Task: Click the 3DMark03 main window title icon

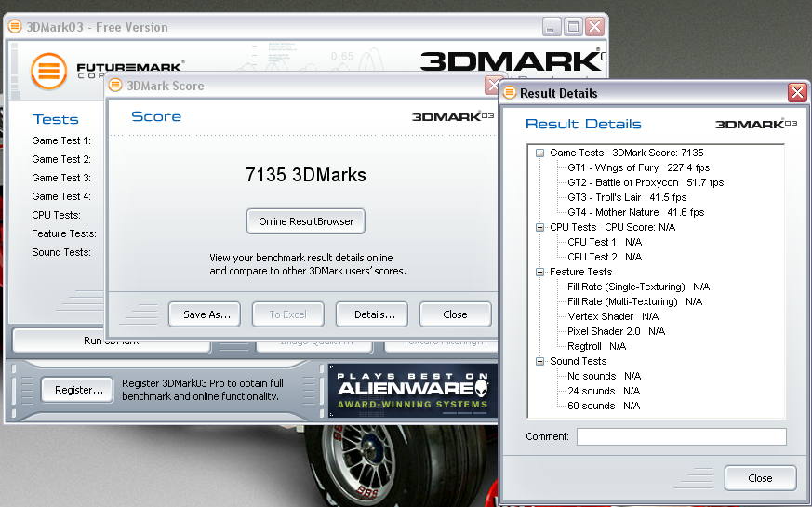Action: pos(15,26)
